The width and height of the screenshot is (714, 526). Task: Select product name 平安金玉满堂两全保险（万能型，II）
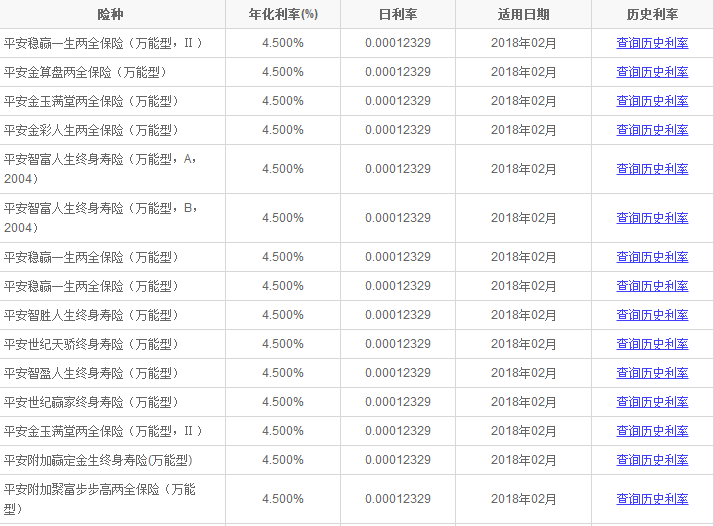(x=103, y=431)
